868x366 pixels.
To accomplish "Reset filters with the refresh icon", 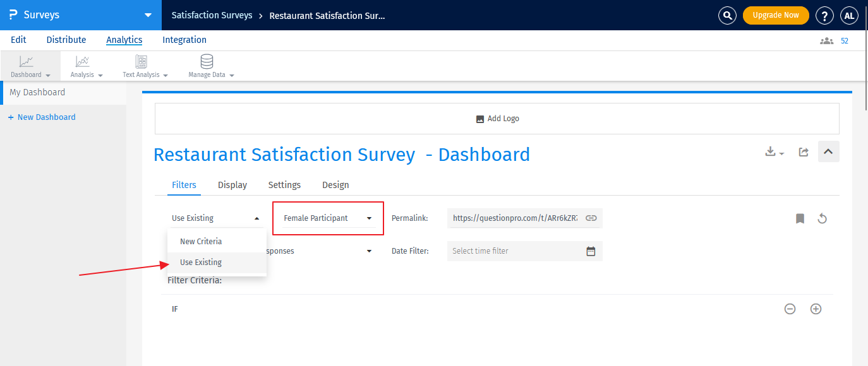I will click(822, 218).
